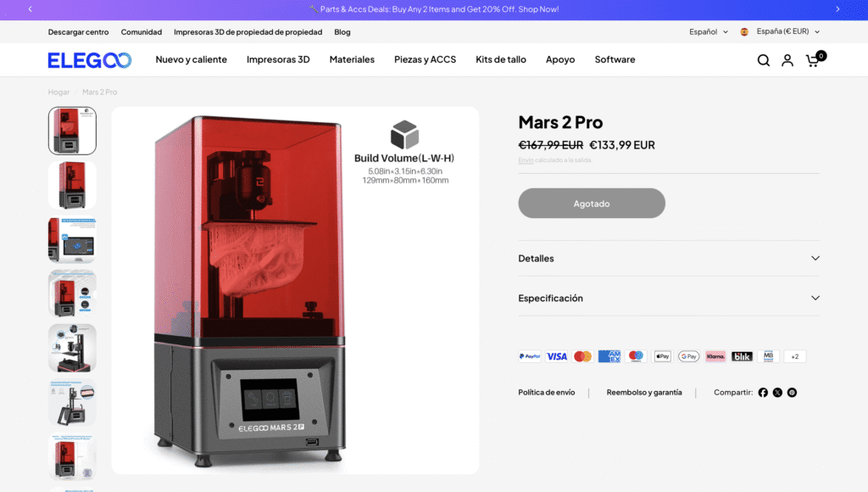Open the shopping cart icon
868x492 pixels.
tap(815, 59)
